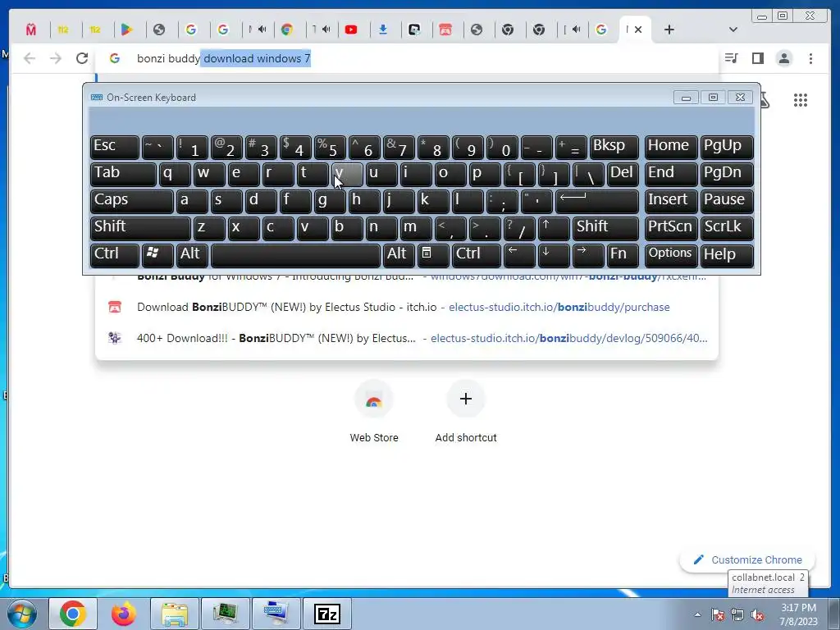Open the Google apps grid

click(801, 100)
